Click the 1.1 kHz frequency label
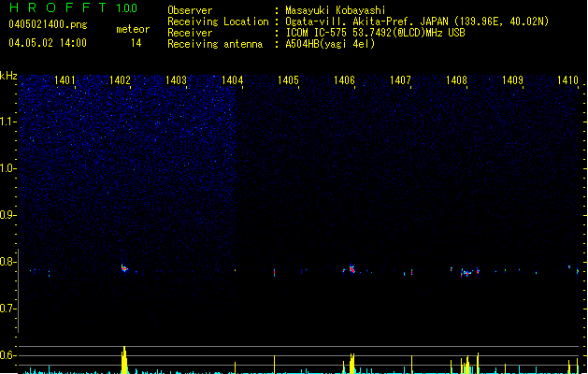Image resolution: width=588 pixels, height=374 pixels. click(x=7, y=122)
